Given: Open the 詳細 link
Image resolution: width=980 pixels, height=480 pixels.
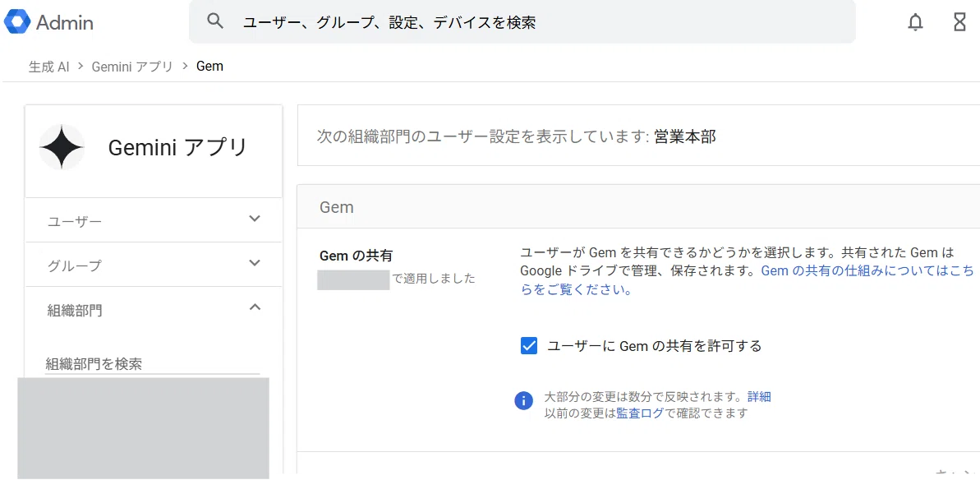Looking at the screenshot, I should [759, 396].
